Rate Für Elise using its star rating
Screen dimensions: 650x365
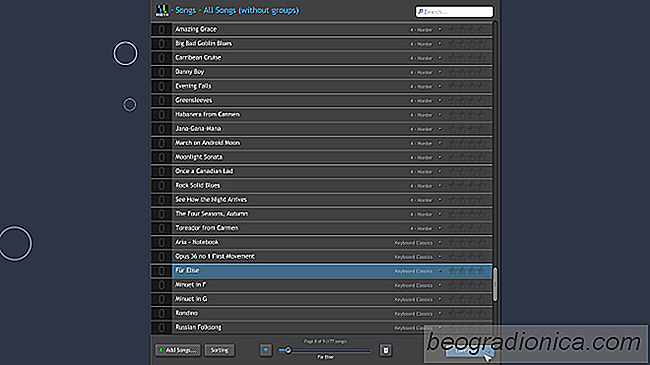[467, 271]
